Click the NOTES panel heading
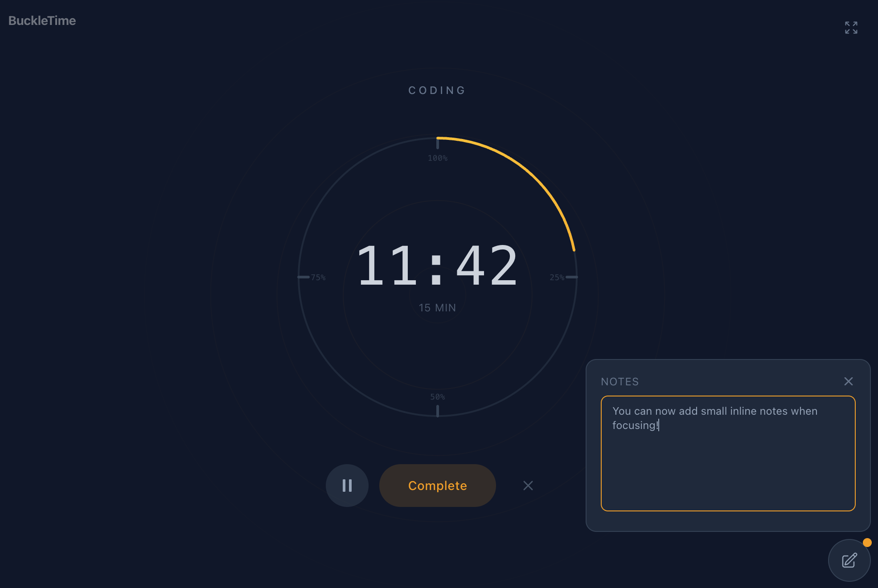This screenshot has height=588, width=878. [x=620, y=382]
